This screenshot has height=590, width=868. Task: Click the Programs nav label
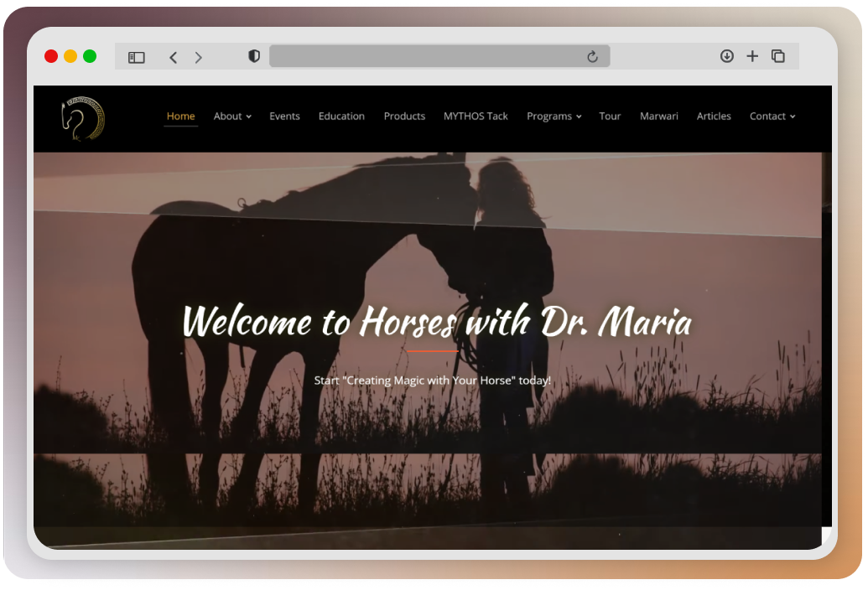click(549, 116)
